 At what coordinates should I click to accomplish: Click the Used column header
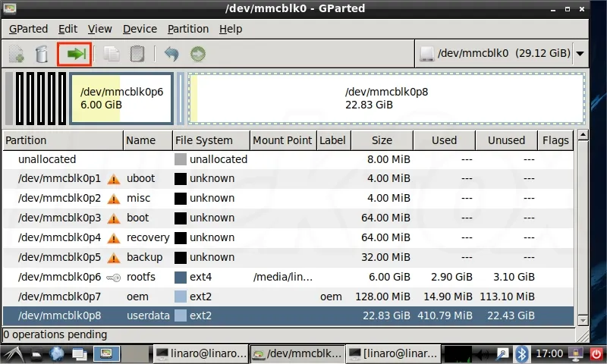[444, 140]
